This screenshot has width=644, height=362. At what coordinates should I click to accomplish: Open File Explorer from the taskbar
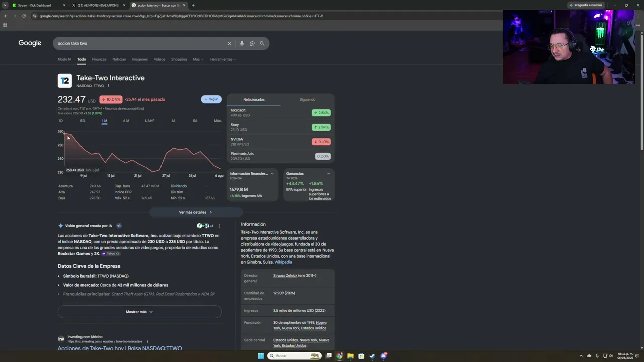(x=350, y=356)
